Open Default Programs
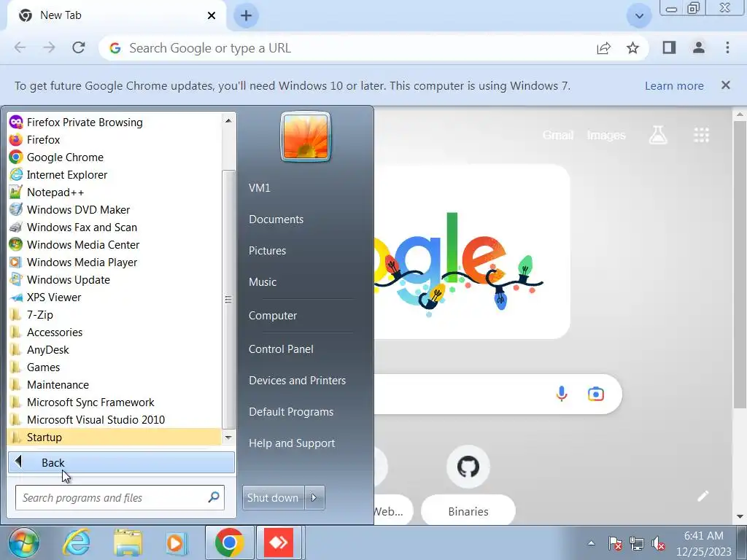Viewport: 747px width, 560px height. (291, 412)
